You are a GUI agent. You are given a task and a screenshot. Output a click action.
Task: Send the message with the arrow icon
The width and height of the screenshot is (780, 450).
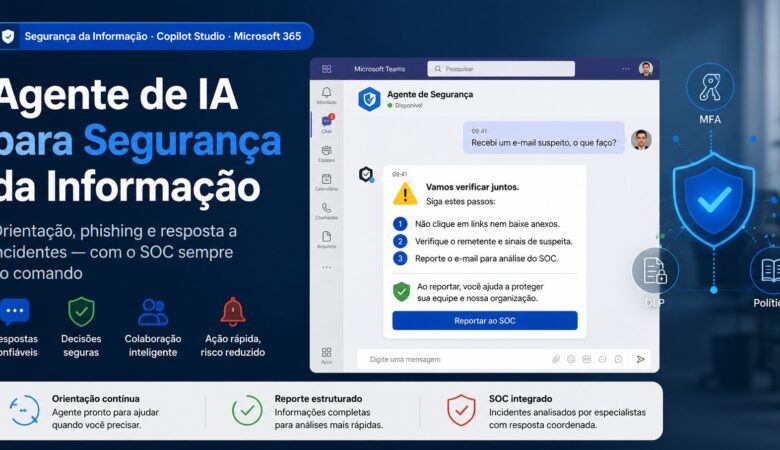coord(641,359)
